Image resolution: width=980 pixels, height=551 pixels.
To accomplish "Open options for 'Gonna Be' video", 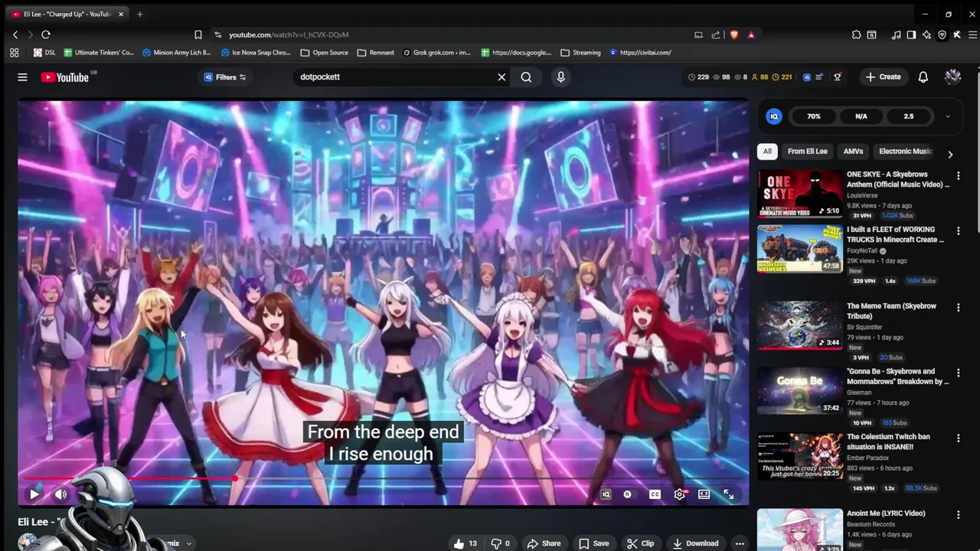I will pos(958,373).
